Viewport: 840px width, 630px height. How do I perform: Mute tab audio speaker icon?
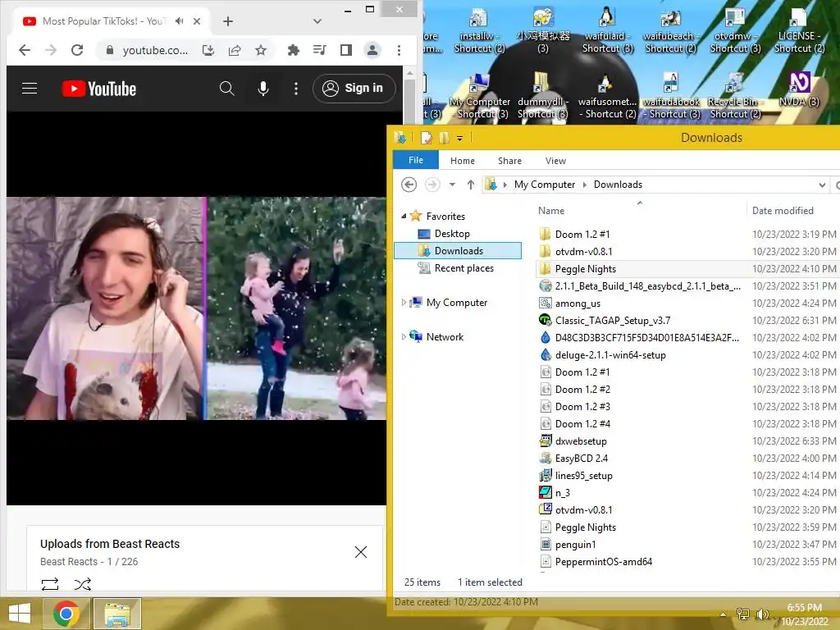point(180,21)
